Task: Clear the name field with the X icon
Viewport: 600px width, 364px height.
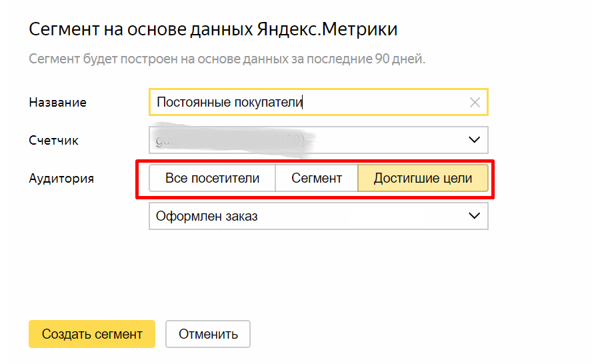Action: (x=475, y=103)
